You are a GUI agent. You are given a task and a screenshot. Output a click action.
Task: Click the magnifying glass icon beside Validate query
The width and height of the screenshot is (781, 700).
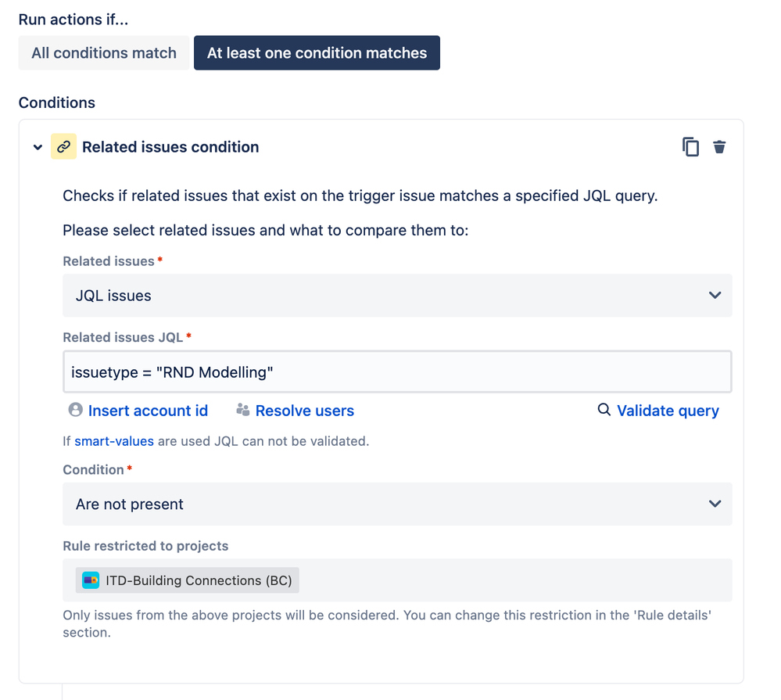click(603, 410)
